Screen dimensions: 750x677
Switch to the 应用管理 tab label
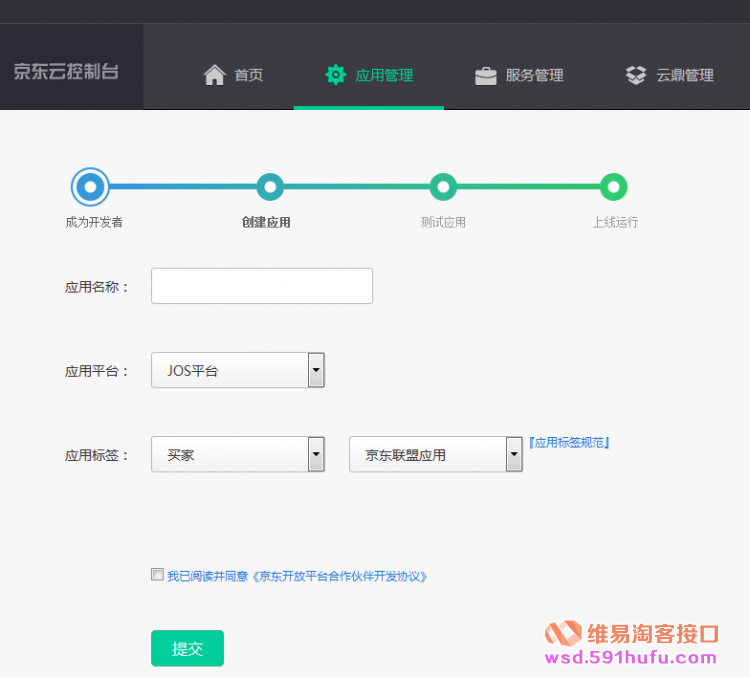384,75
